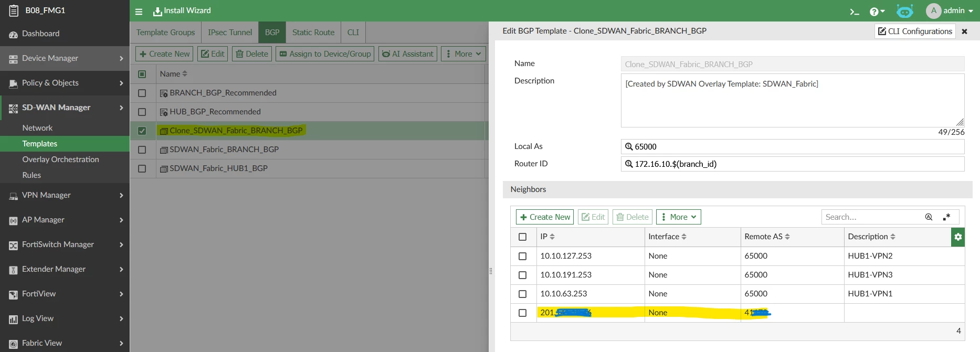Open the Neighbors column settings gear
This screenshot has height=352, width=980.
(x=958, y=237)
